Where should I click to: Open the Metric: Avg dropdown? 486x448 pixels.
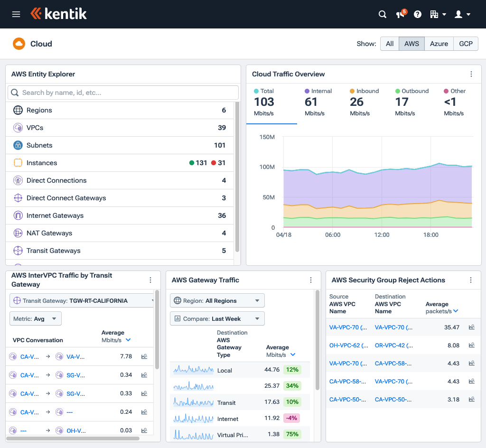tap(35, 318)
